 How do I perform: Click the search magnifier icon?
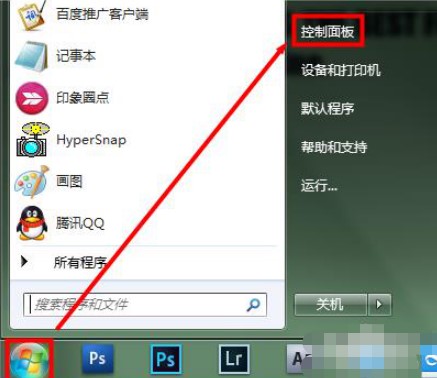pos(253,304)
